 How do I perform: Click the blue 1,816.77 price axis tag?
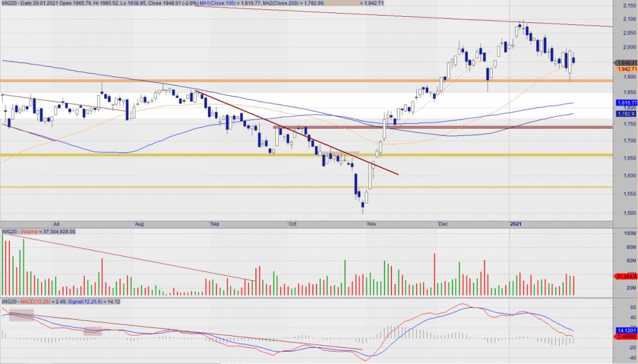point(625,103)
